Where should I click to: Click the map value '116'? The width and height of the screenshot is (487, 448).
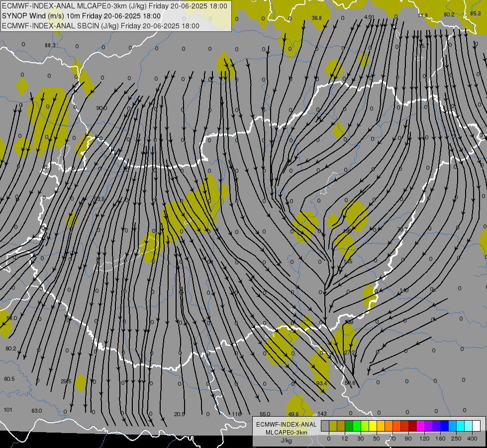(x=236, y=414)
